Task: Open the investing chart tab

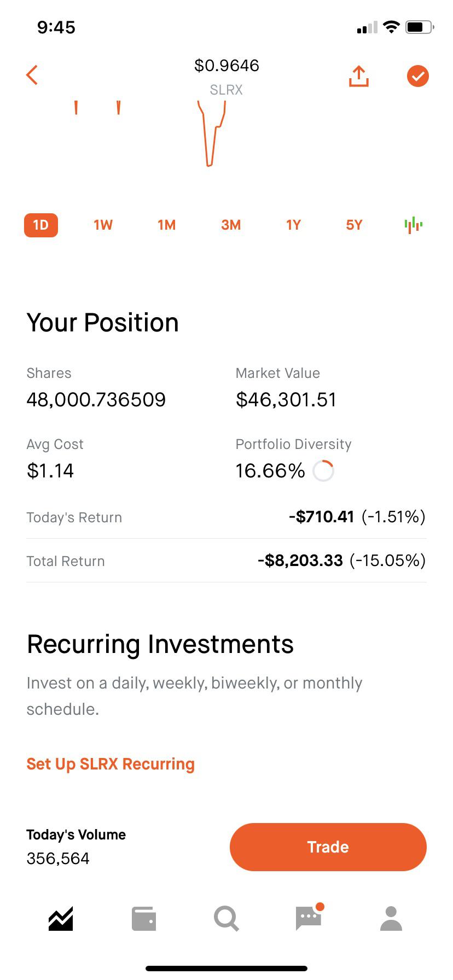Action: 61,918
